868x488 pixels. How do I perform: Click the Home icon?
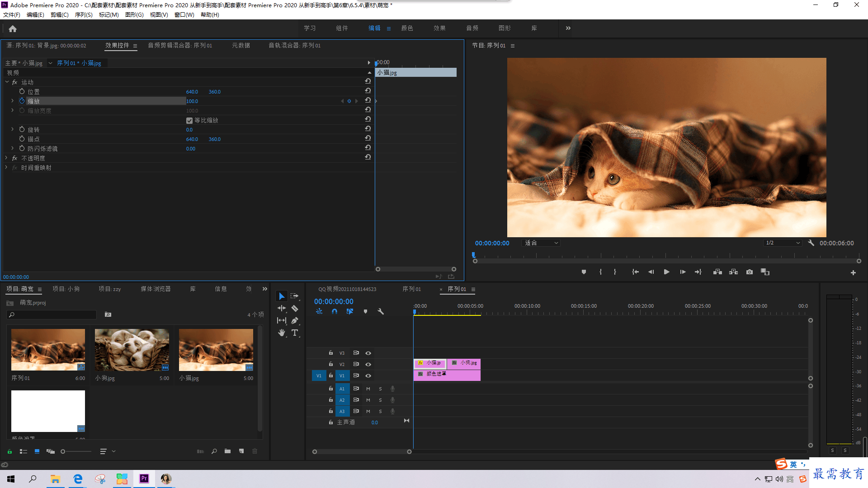pyautogui.click(x=13, y=28)
